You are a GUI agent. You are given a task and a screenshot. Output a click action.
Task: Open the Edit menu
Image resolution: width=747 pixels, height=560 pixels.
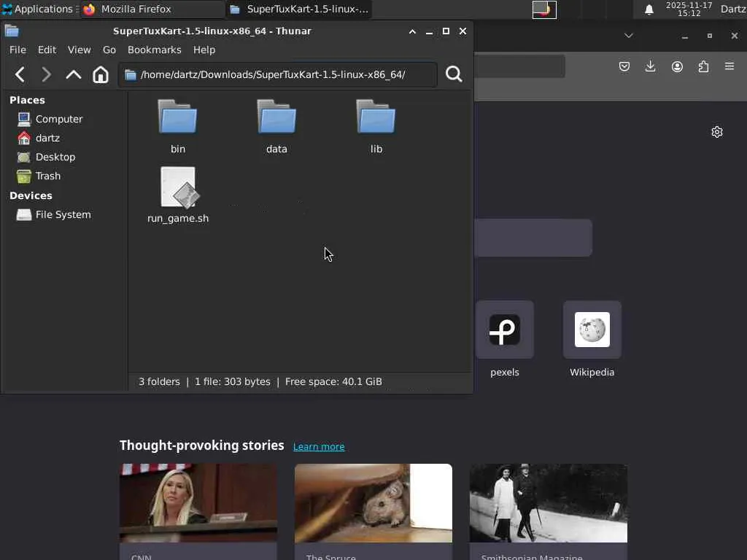point(47,50)
